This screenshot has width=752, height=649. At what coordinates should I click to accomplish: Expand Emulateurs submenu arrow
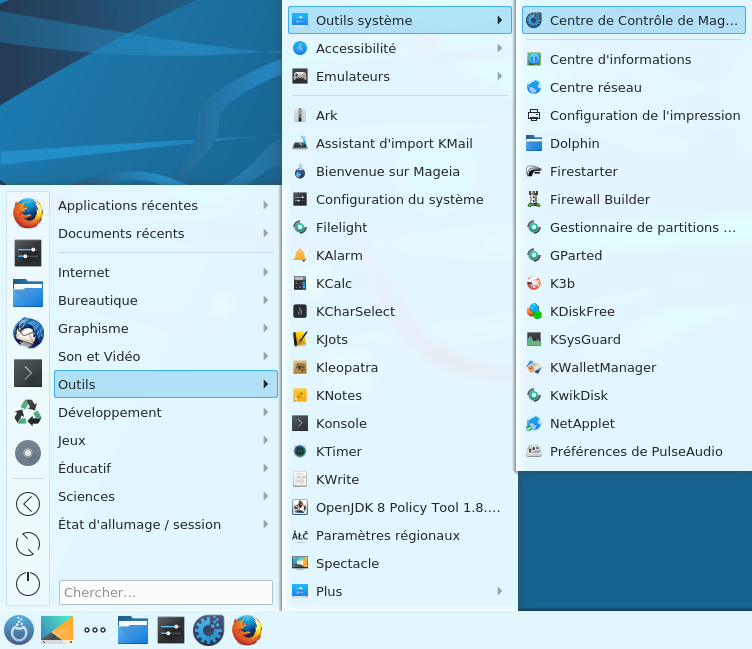499,76
